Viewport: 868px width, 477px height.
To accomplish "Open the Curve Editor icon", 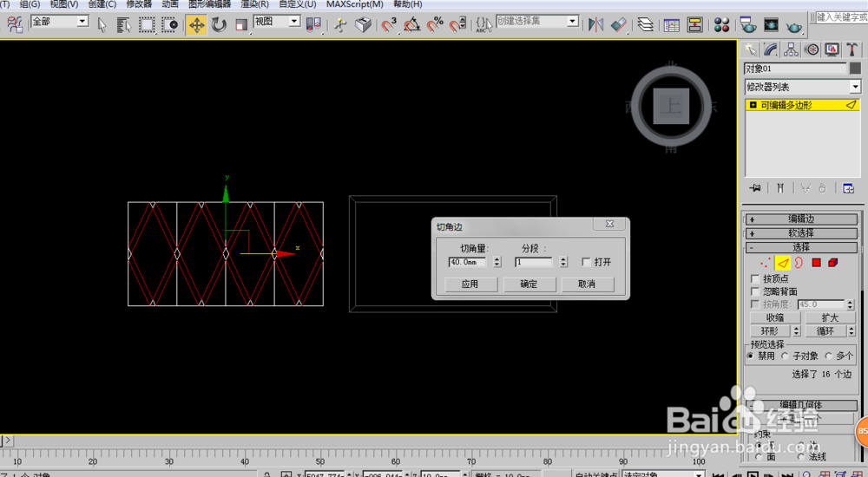I will pyautogui.click(x=672, y=25).
